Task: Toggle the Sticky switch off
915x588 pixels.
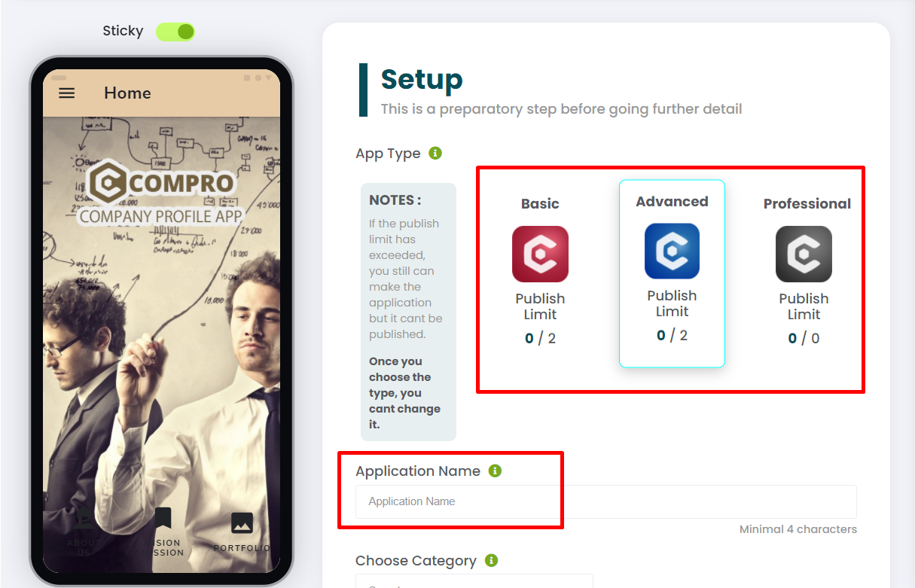Action: (175, 32)
